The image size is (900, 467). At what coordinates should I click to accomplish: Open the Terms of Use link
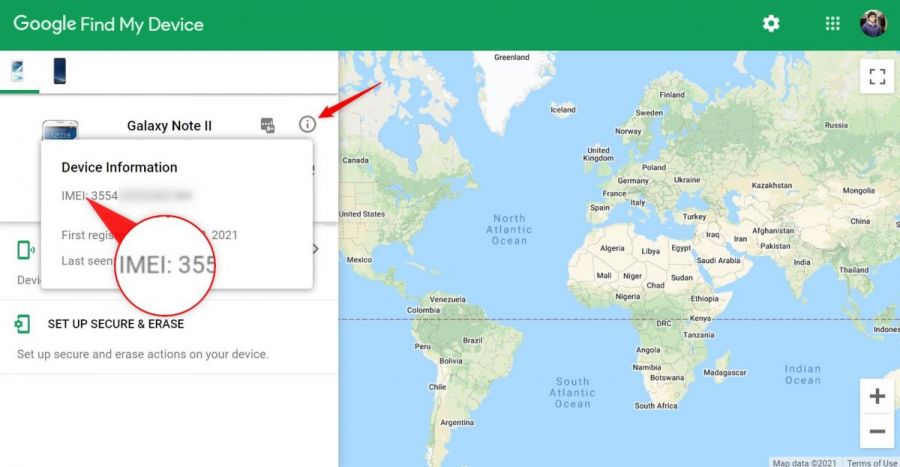[x=872, y=462]
